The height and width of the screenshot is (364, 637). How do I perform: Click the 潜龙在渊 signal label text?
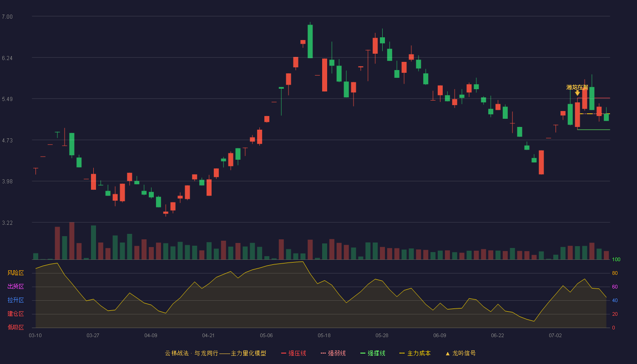[577, 87]
